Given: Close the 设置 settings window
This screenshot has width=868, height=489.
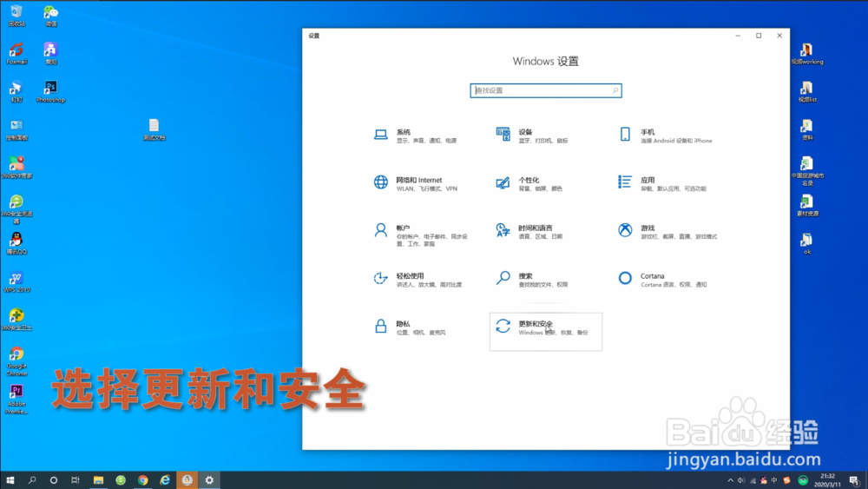Looking at the screenshot, I should 779,36.
